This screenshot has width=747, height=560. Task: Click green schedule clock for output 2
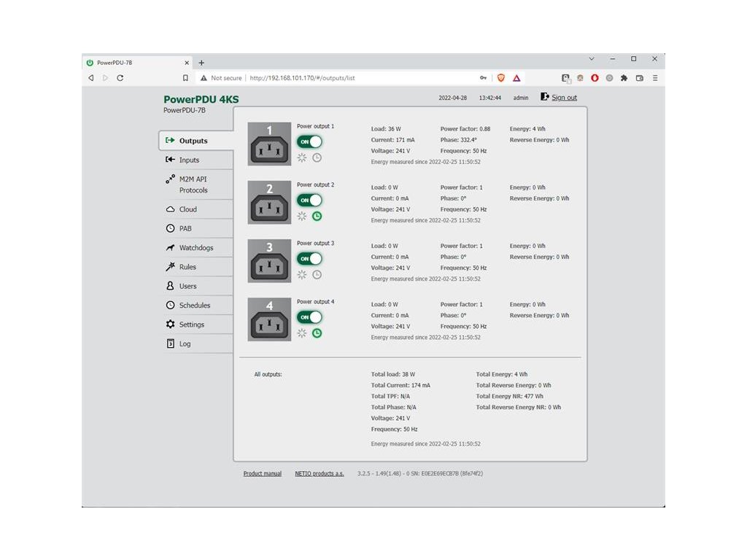click(317, 216)
